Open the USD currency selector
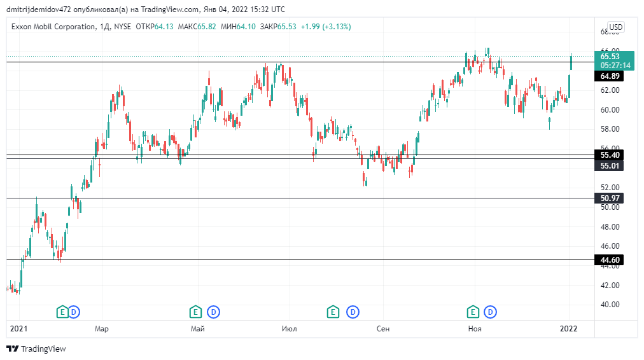 coord(615,27)
